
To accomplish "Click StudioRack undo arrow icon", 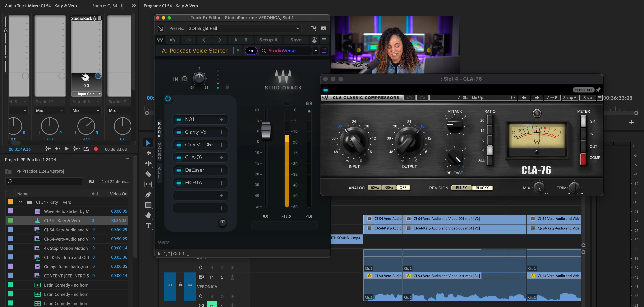I will (172, 40).
